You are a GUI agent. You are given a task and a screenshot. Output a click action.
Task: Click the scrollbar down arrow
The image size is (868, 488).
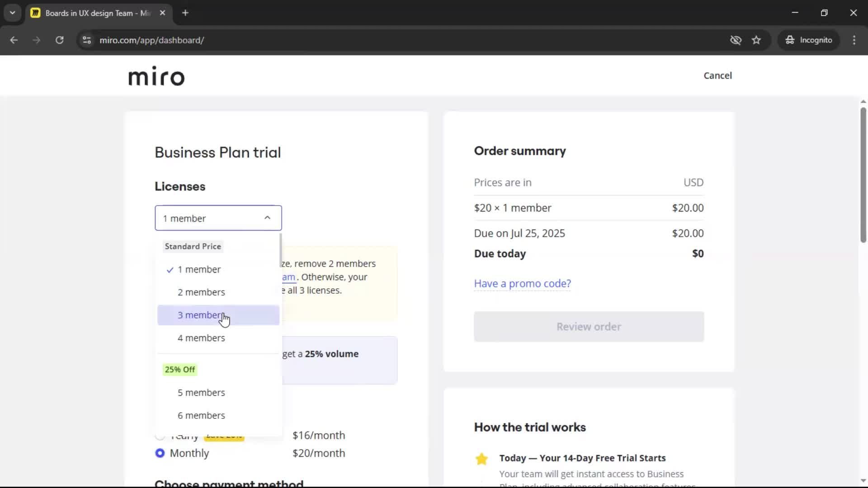[863, 481]
